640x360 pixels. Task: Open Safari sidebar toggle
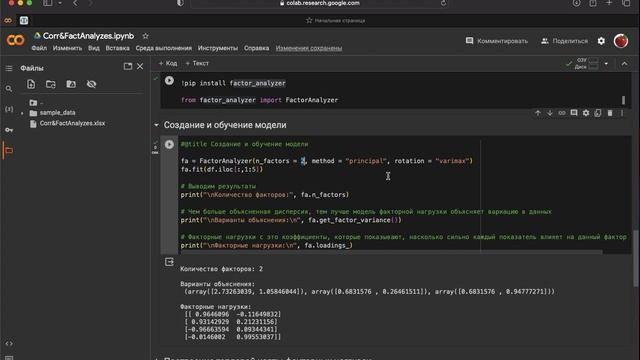[48, 3]
